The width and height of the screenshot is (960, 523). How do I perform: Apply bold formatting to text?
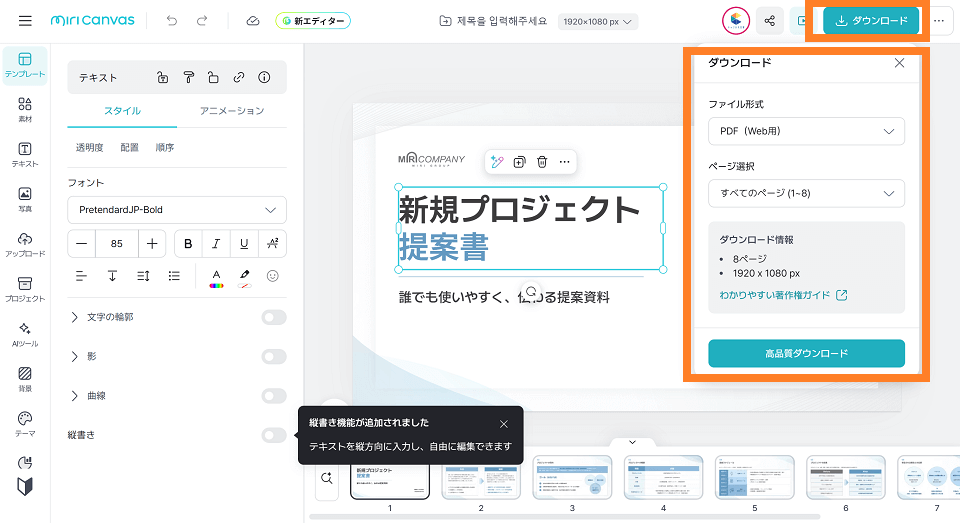[188, 243]
